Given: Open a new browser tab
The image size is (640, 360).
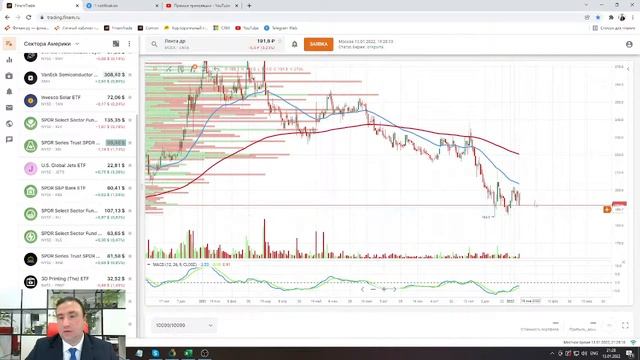Looking at the screenshot, I should (x=249, y=6).
